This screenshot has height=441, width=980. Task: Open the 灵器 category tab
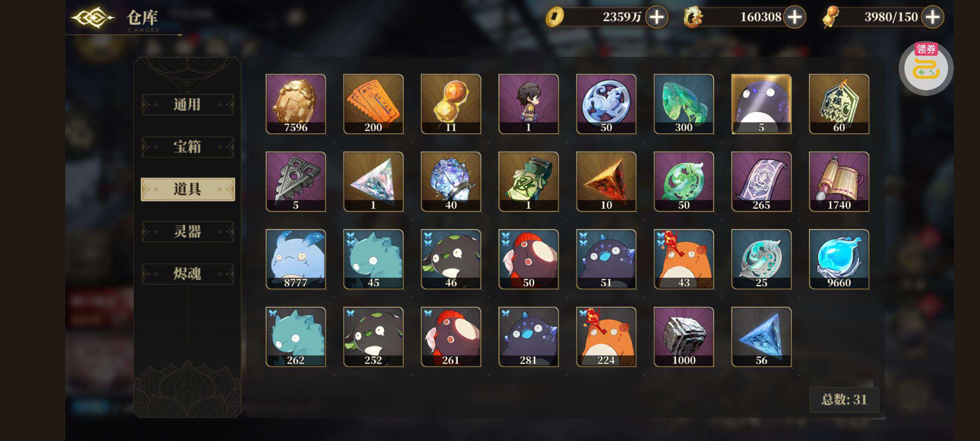[187, 232]
